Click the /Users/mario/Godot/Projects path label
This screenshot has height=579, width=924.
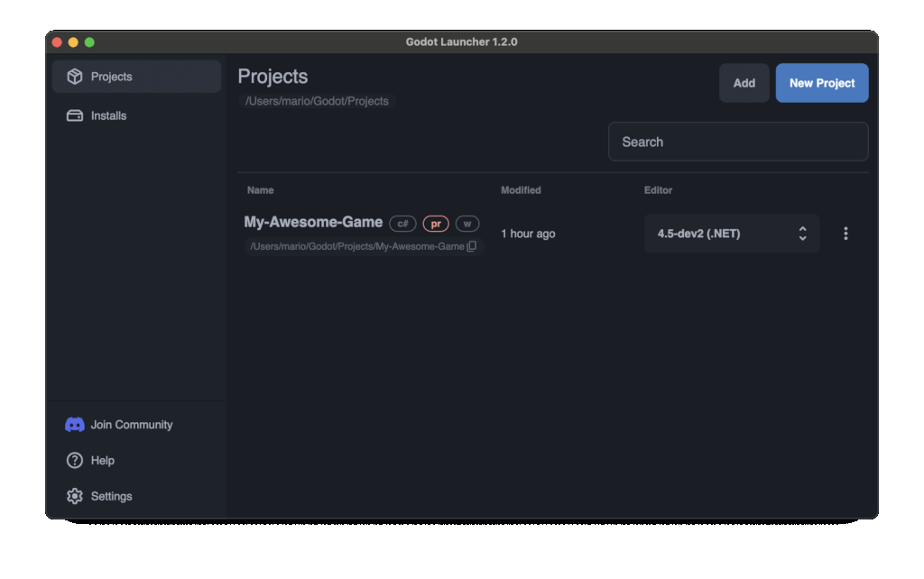pos(317,101)
